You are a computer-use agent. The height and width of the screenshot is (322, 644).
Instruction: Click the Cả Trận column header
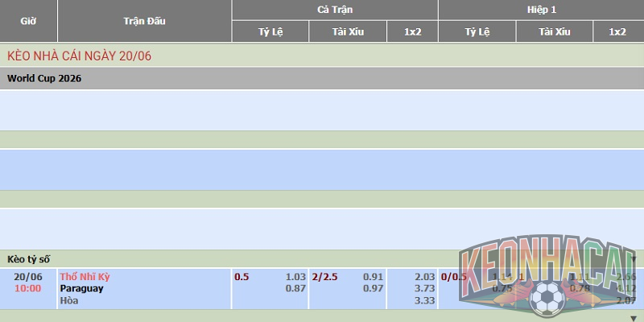pos(335,10)
